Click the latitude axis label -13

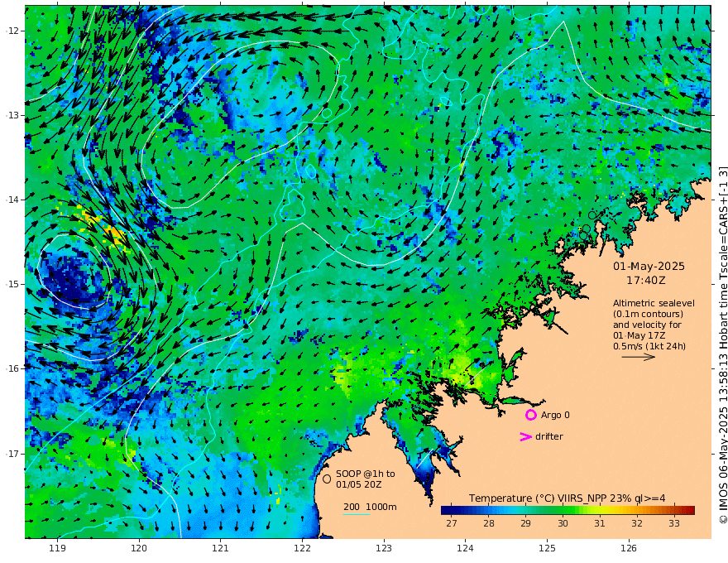(x=12, y=115)
